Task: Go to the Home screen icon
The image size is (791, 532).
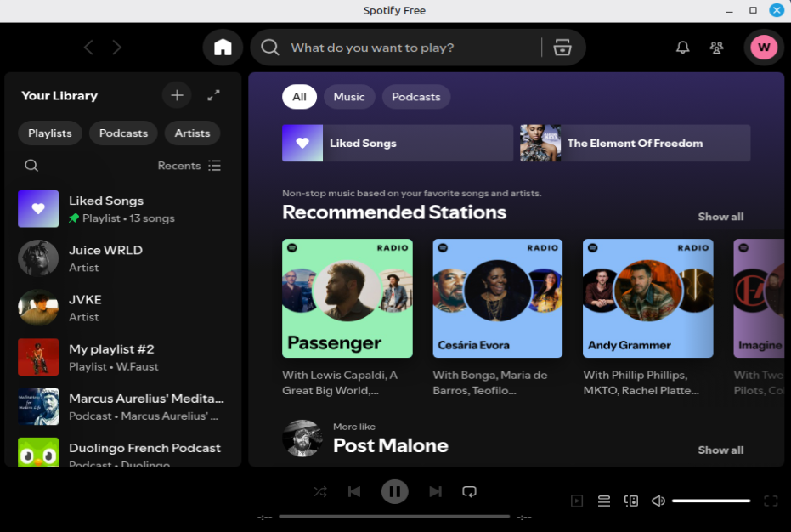Action: pos(223,48)
